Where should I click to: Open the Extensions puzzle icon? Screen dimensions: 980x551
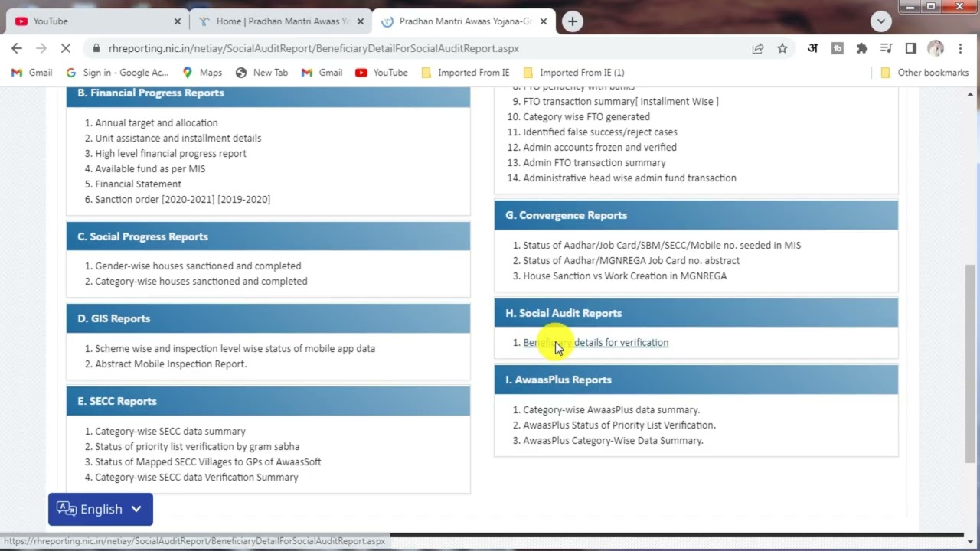pos(861,48)
